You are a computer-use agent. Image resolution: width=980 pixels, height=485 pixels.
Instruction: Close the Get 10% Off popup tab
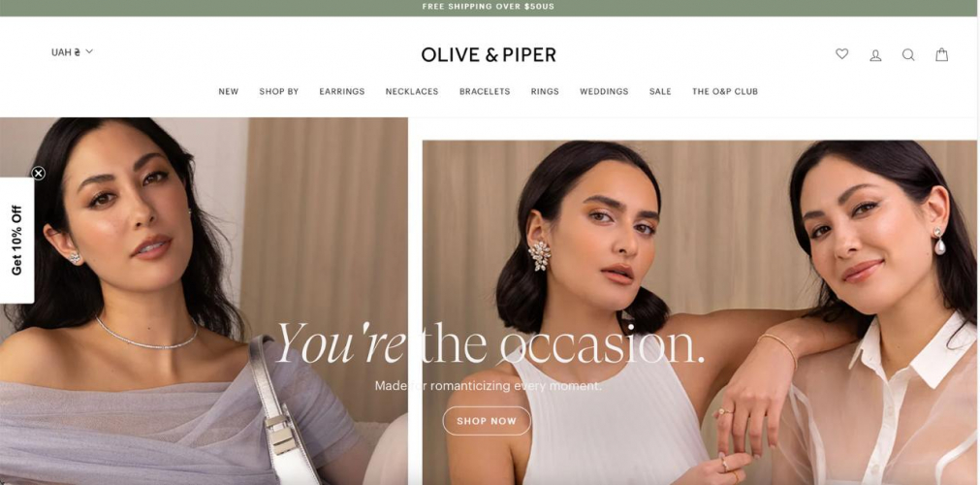[x=38, y=174]
